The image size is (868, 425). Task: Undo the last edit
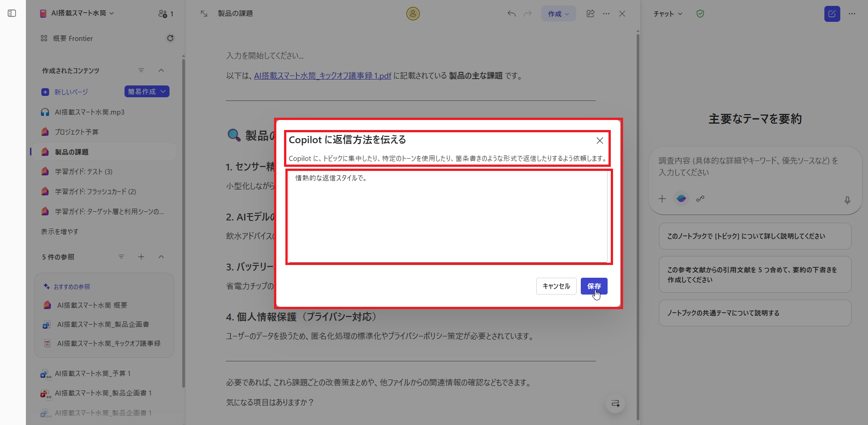point(511,14)
